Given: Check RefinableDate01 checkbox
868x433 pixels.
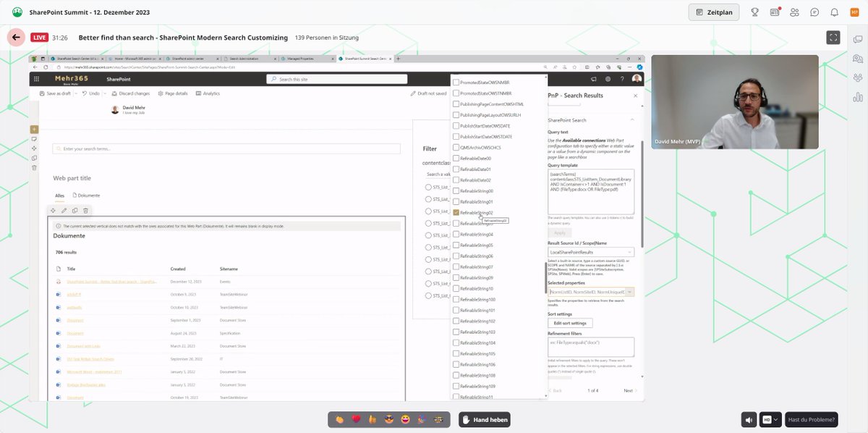Looking at the screenshot, I should (456, 169).
